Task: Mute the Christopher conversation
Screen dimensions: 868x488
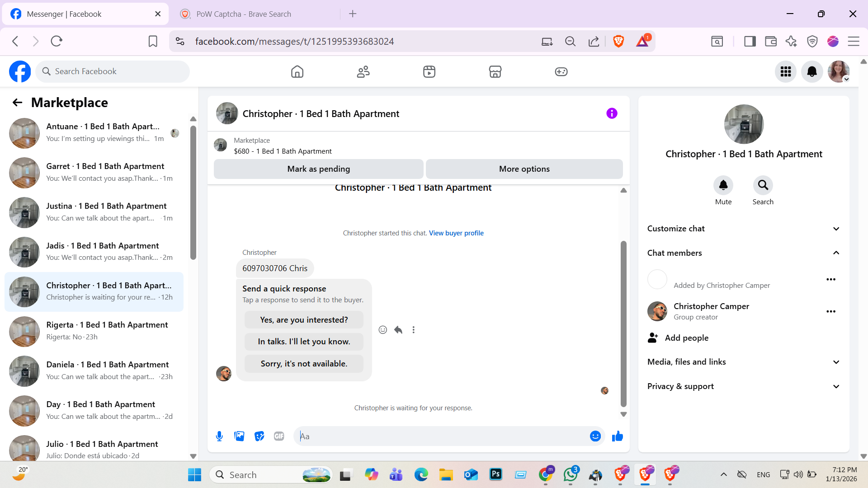Action: coord(723,185)
